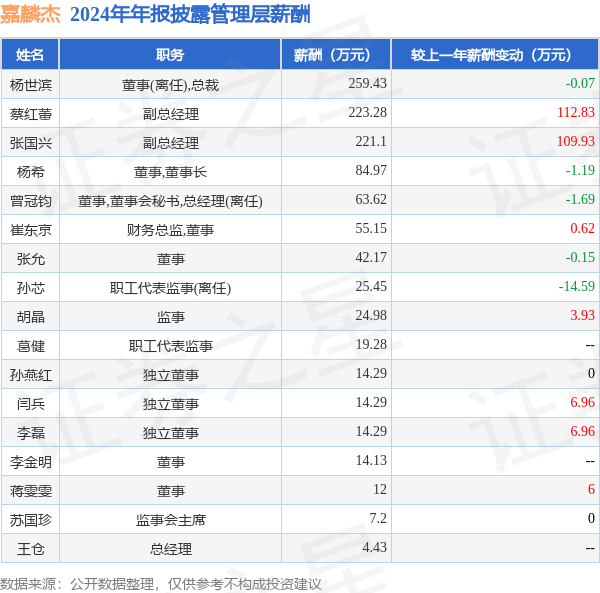Select the name 苏国珍
The width and height of the screenshot is (600, 593).
[x=31, y=520]
